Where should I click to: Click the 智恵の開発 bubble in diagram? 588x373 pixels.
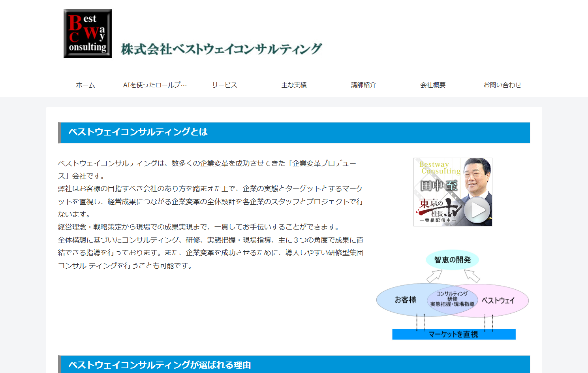pos(452,260)
